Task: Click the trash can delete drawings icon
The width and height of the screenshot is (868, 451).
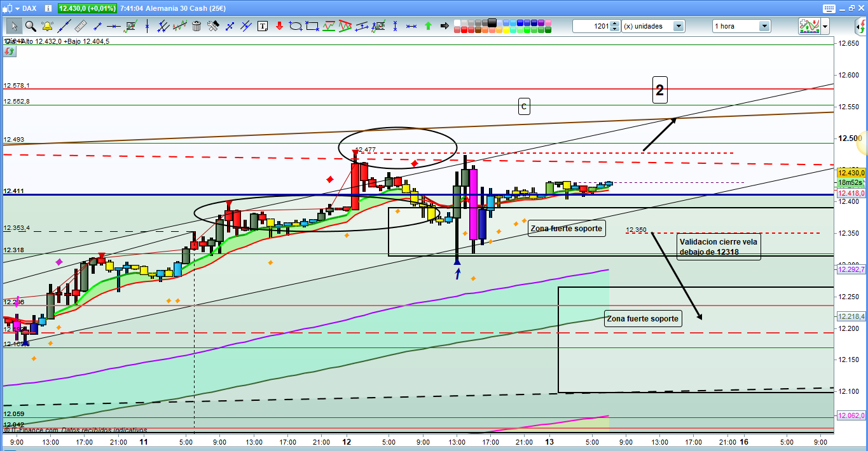Action: coord(196,26)
